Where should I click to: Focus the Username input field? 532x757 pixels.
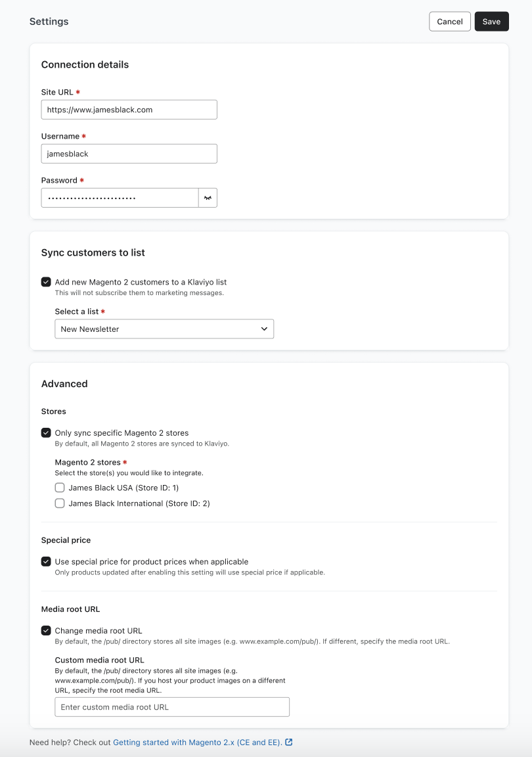(129, 154)
